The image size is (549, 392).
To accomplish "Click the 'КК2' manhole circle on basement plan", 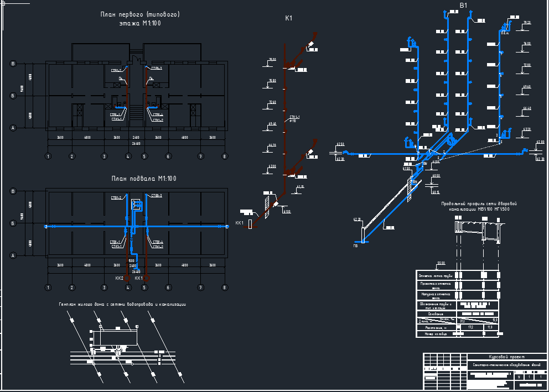I will coord(127,278).
